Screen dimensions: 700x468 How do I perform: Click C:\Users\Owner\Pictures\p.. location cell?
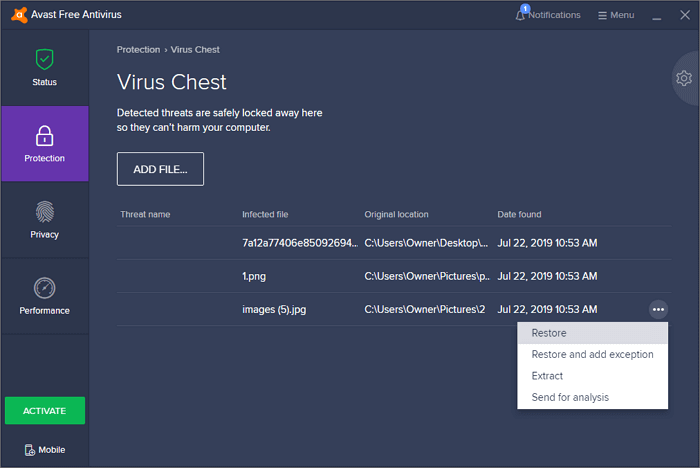[427, 276]
